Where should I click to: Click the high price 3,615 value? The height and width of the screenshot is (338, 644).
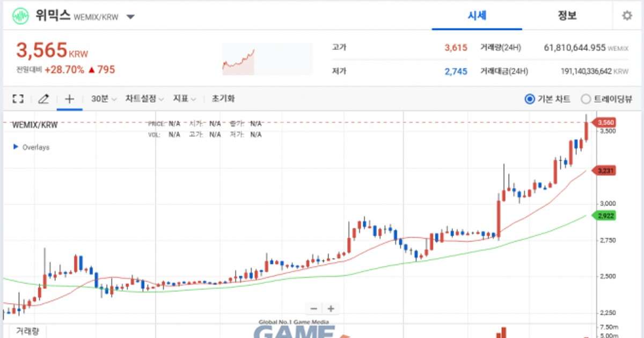456,48
